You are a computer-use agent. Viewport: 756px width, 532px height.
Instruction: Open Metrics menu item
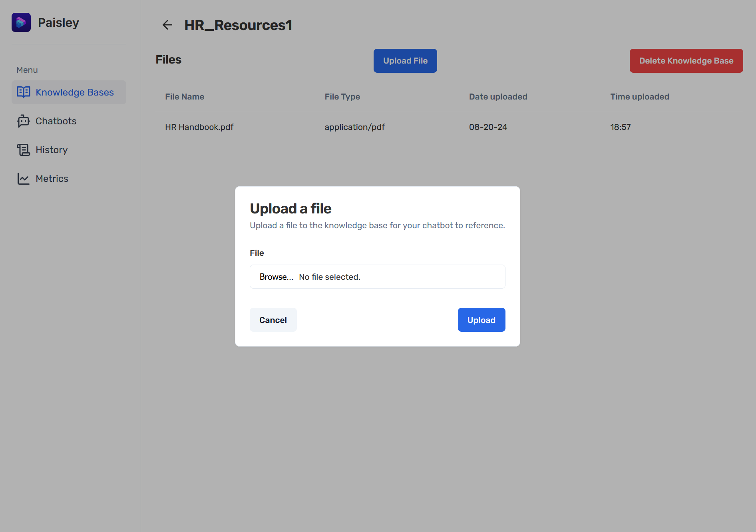(69, 179)
